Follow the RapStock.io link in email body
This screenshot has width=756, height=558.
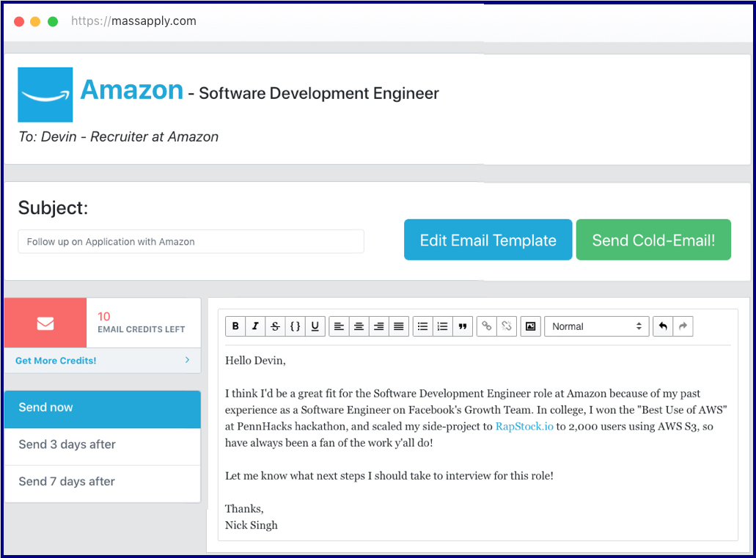(524, 426)
